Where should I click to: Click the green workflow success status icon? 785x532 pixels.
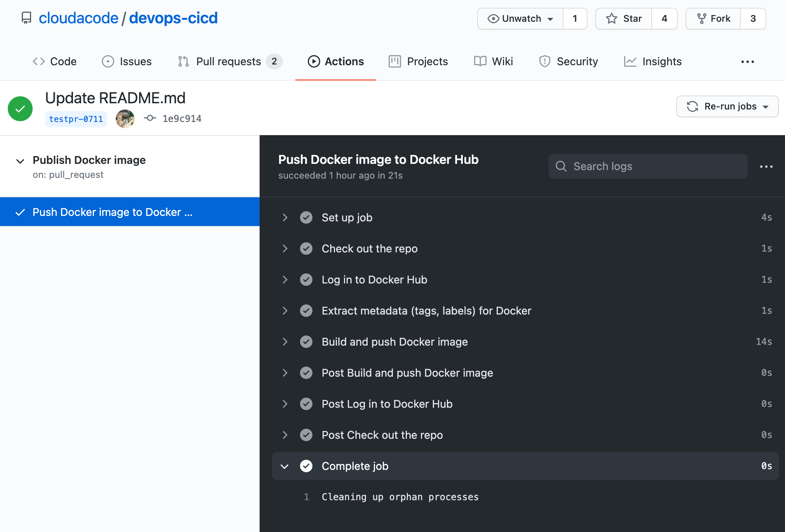coord(20,109)
